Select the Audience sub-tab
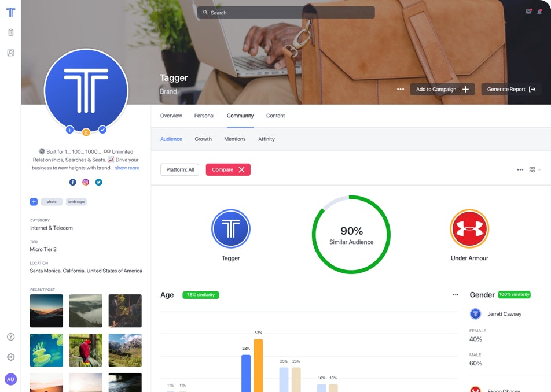 171,139
